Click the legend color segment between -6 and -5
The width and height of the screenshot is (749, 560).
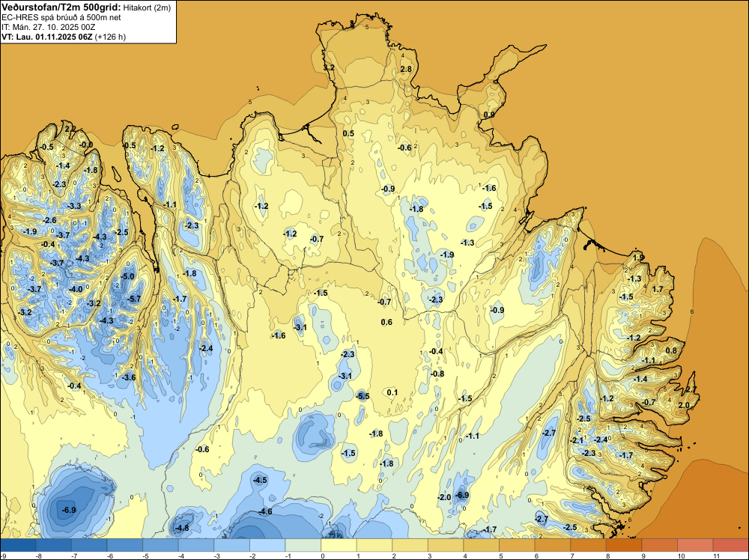click(125, 545)
